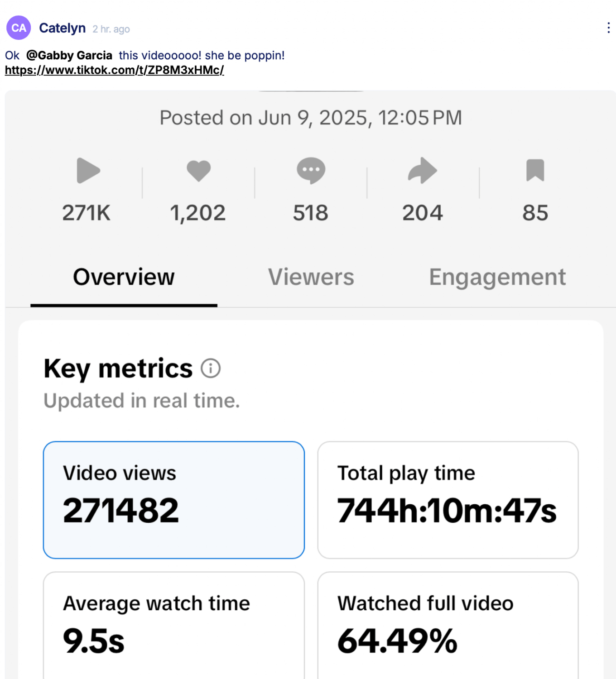The height and width of the screenshot is (679, 616).
Task: Select the Average watch time card
Action: click(174, 626)
